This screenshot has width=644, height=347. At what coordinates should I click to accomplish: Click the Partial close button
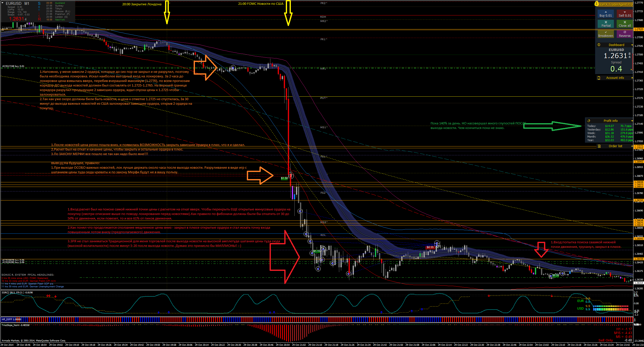tap(606, 24)
